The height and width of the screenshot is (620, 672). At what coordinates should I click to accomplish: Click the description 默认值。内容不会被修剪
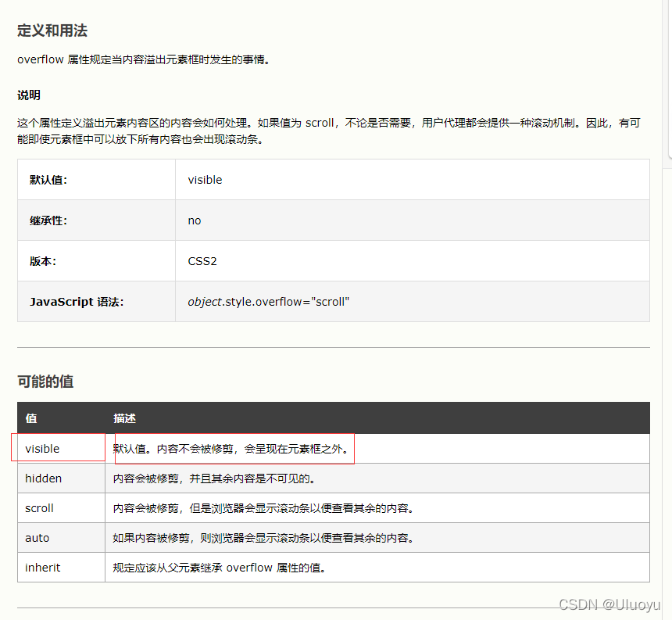(231, 449)
